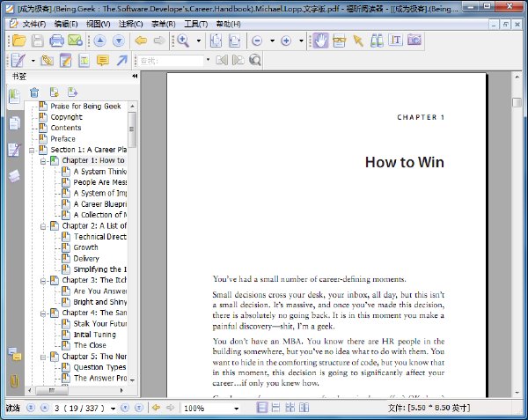Screen dimensions: 528x420
Task: Click the Save disk icon
Action: 37,41
